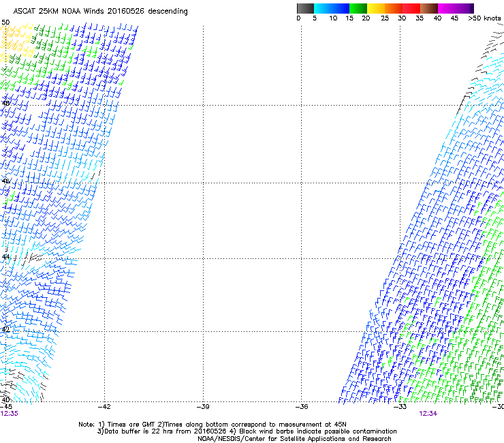Click the '45' knots legend label
The image size is (504, 443).
[454, 18]
